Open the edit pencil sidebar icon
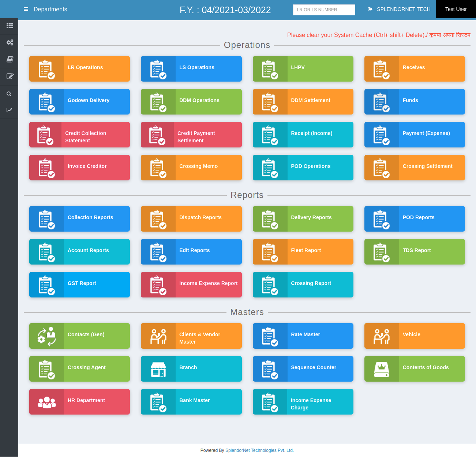476x457 pixels. 10,76
